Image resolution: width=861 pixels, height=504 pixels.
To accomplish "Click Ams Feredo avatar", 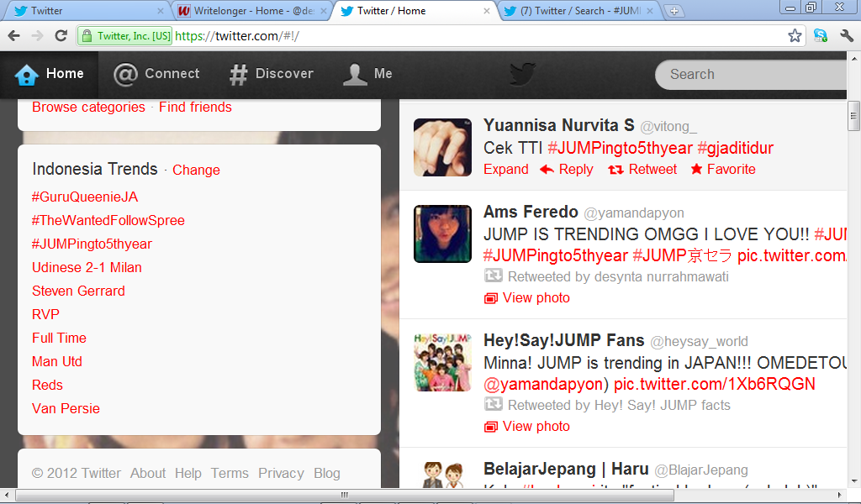I will 442,234.
